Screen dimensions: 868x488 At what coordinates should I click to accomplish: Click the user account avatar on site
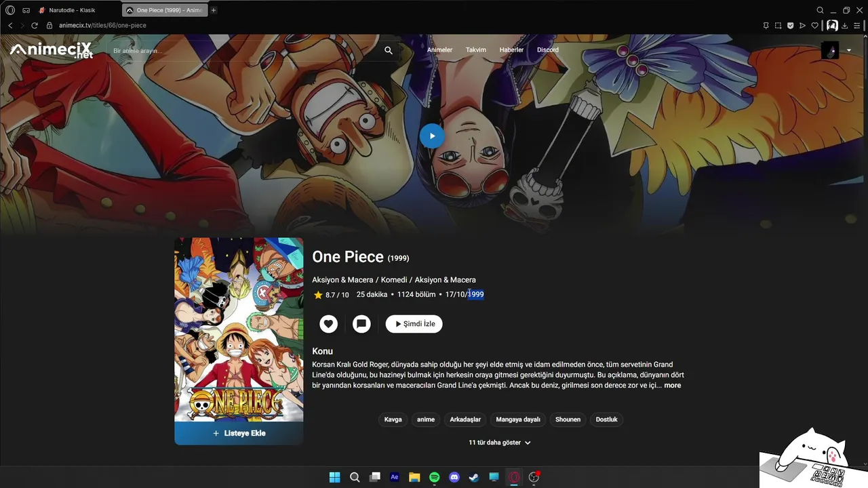pyautogui.click(x=830, y=50)
